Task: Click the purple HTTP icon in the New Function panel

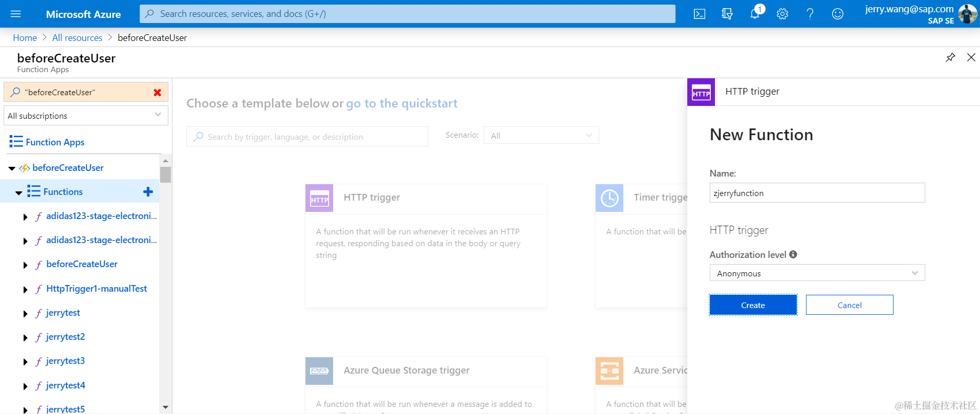Action: (701, 92)
